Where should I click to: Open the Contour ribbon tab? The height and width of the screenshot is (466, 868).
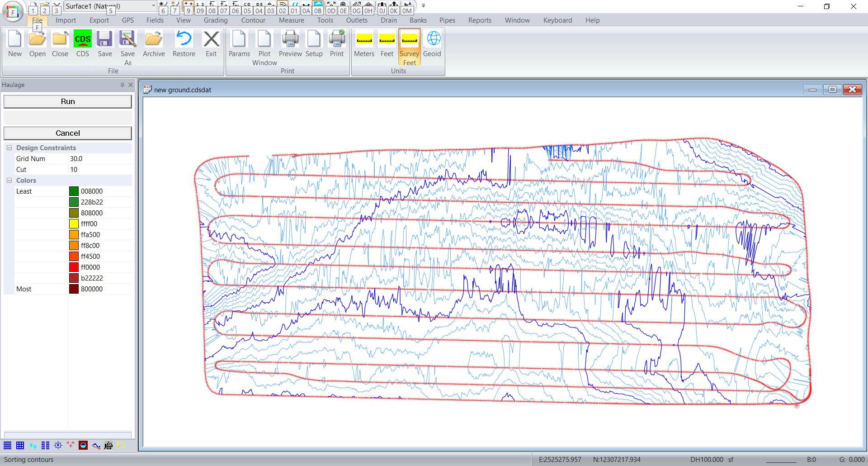pyautogui.click(x=253, y=20)
